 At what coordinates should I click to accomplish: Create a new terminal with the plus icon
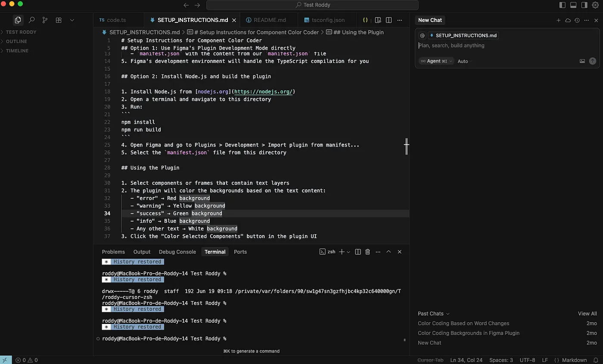point(342,252)
